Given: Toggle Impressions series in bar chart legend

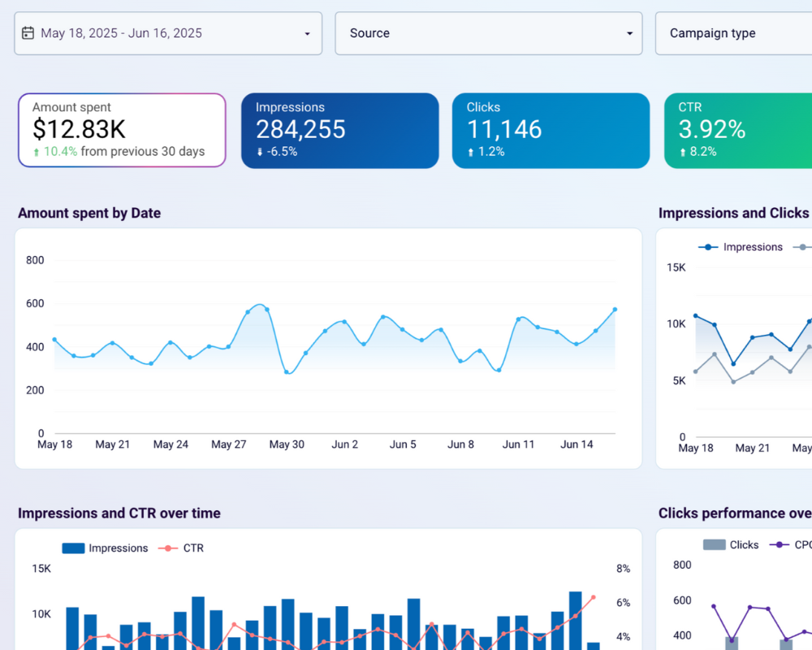Looking at the screenshot, I should point(119,548).
